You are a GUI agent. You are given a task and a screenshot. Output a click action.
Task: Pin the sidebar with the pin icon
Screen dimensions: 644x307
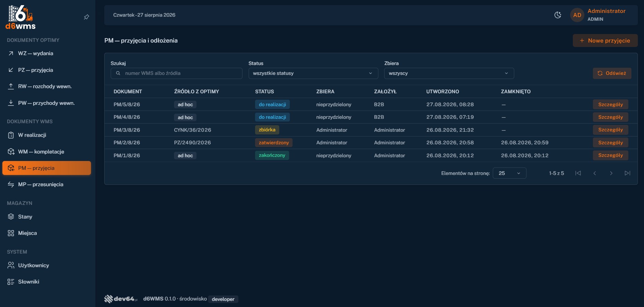(87, 17)
